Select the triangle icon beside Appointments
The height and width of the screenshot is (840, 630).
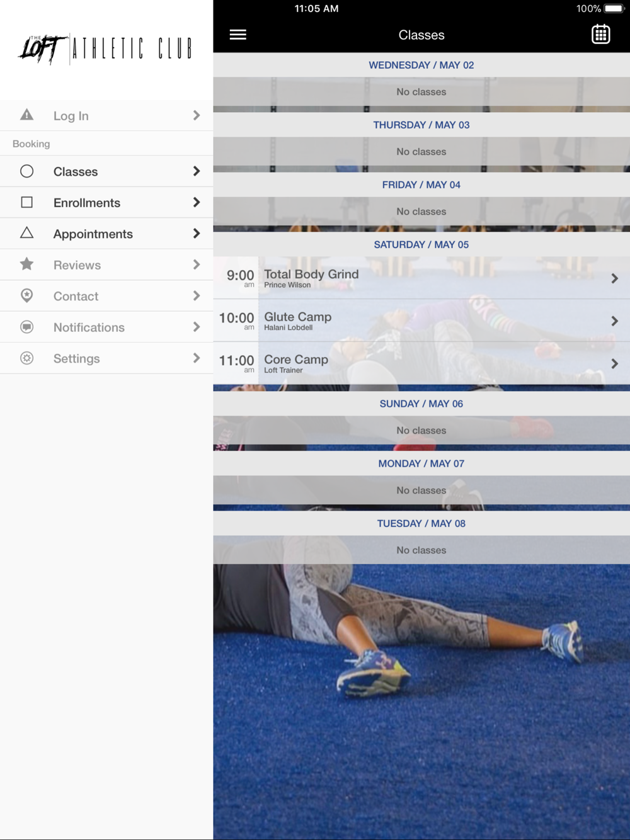click(26, 233)
